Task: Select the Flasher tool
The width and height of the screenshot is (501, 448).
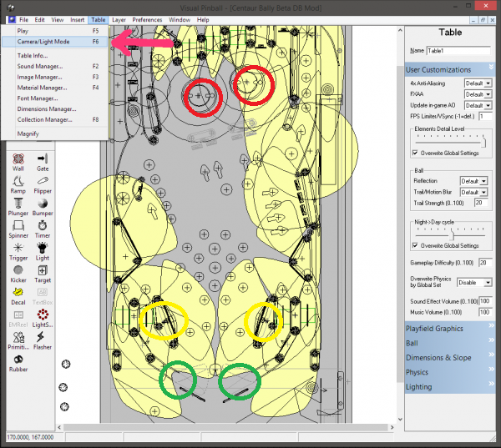Action: [x=43, y=341]
